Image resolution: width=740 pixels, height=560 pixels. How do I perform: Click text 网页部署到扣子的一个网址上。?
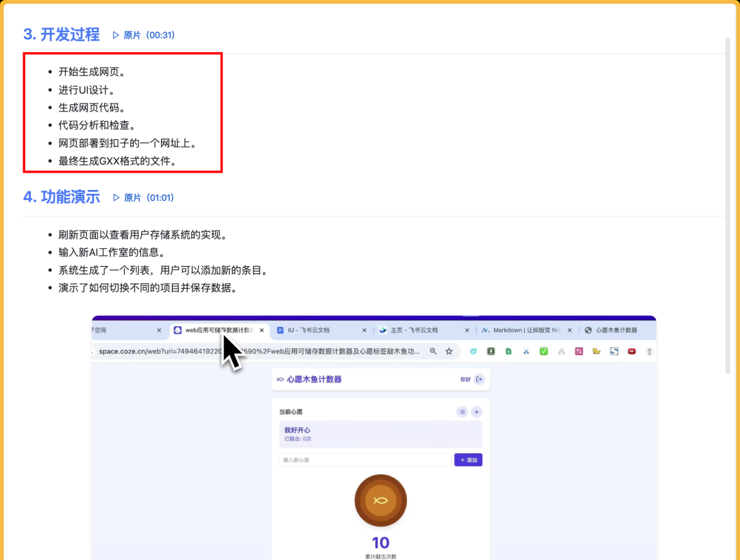[127, 143]
